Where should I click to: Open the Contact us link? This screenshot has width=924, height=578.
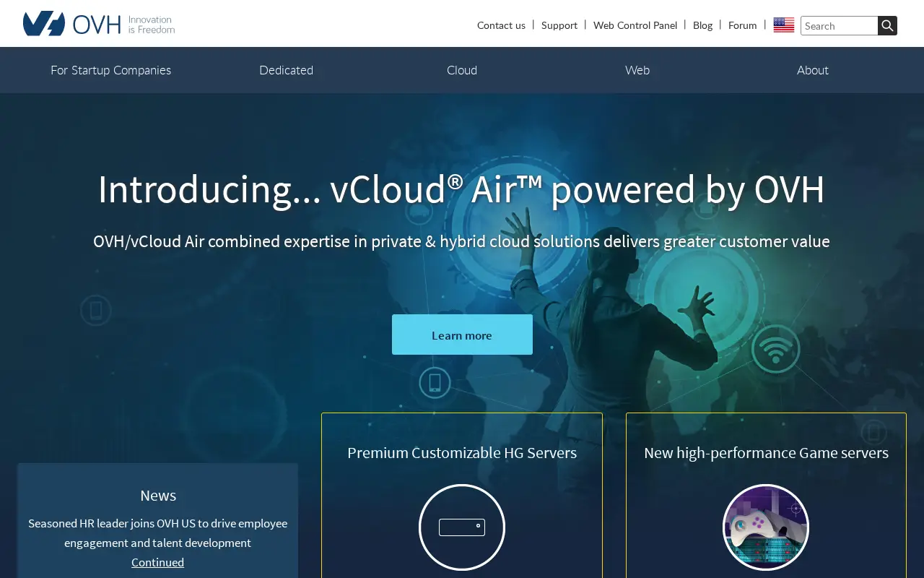coord(501,25)
